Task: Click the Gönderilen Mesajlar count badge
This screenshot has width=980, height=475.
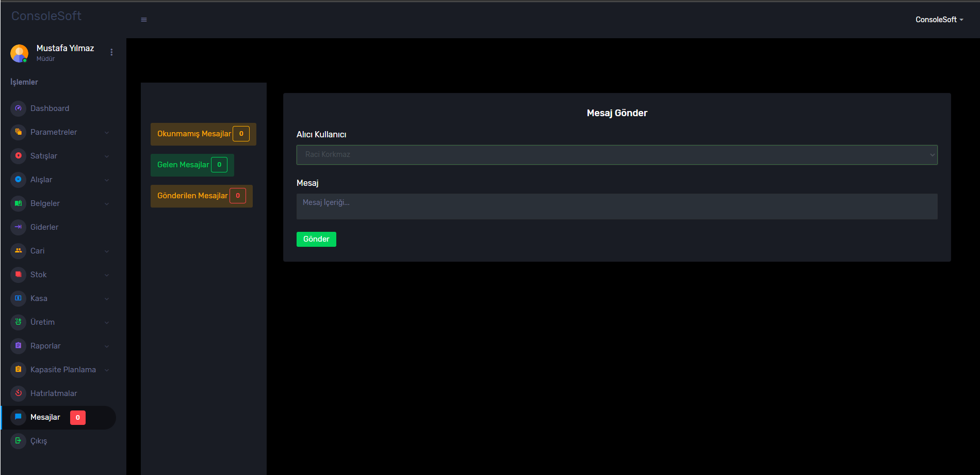Action: pyautogui.click(x=238, y=196)
